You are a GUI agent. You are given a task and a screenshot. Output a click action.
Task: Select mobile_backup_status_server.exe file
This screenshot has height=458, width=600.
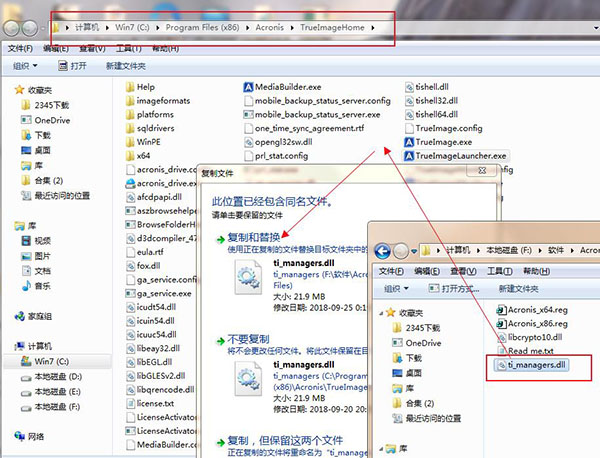(x=312, y=115)
